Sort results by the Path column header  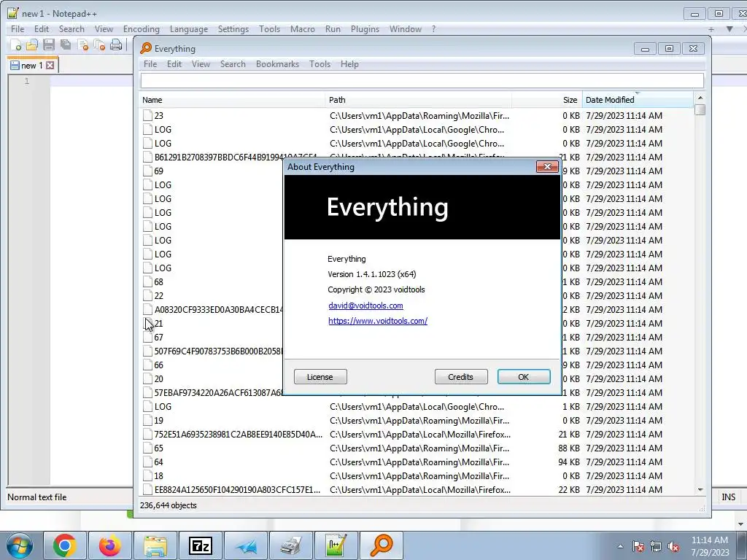418,100
